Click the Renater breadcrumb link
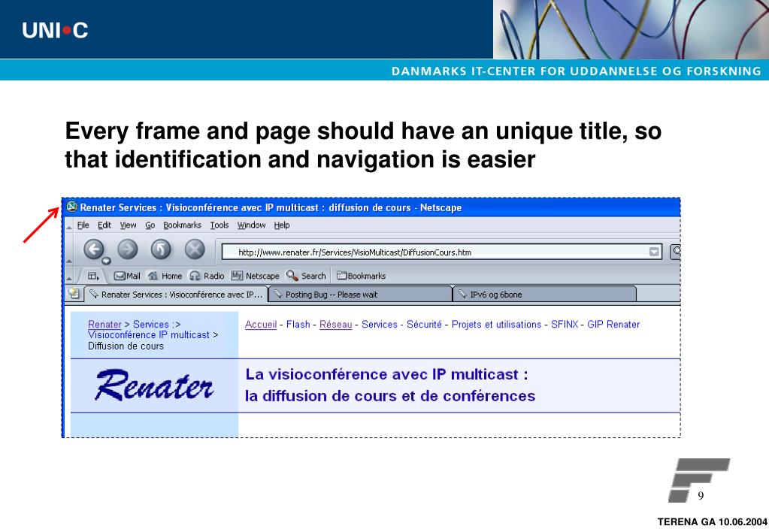 coord(104,325)
